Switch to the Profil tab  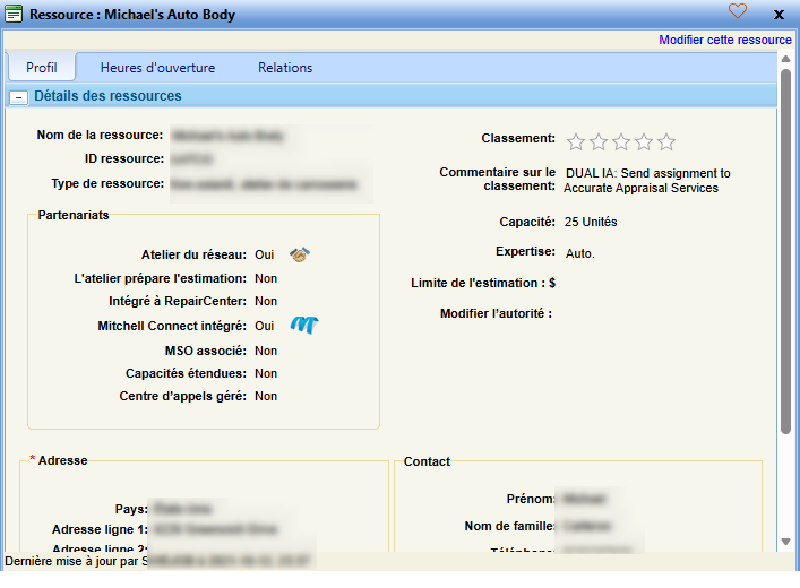42,68
